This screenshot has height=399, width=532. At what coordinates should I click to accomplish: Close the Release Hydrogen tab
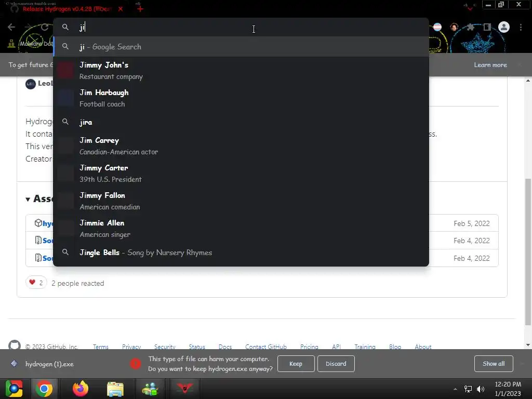121,9
